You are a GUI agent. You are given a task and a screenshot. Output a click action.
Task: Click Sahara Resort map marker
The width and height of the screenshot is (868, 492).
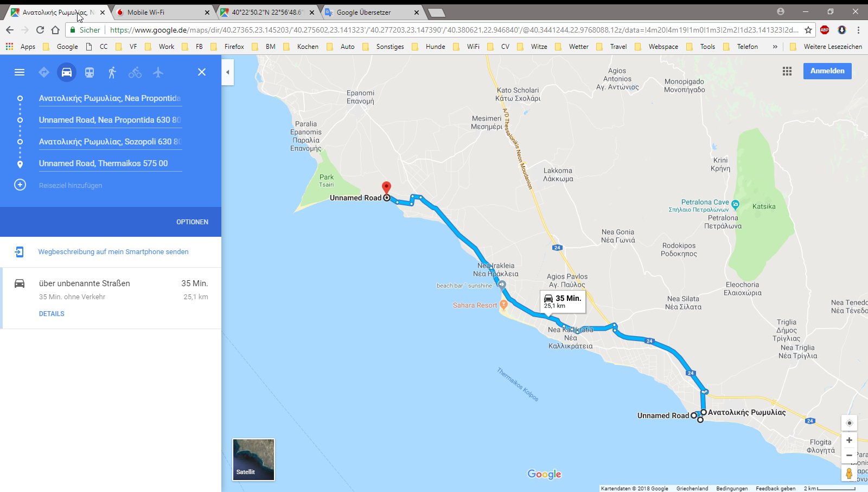503,305
